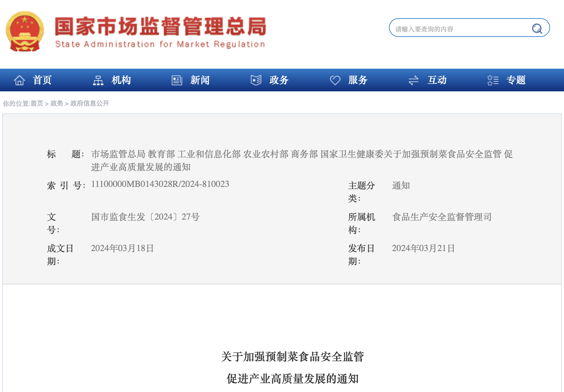The width and height of the screenshot is (564, 392).
Task: Open the 专题 navigation menu item
Action: click(x=516, y=80)
